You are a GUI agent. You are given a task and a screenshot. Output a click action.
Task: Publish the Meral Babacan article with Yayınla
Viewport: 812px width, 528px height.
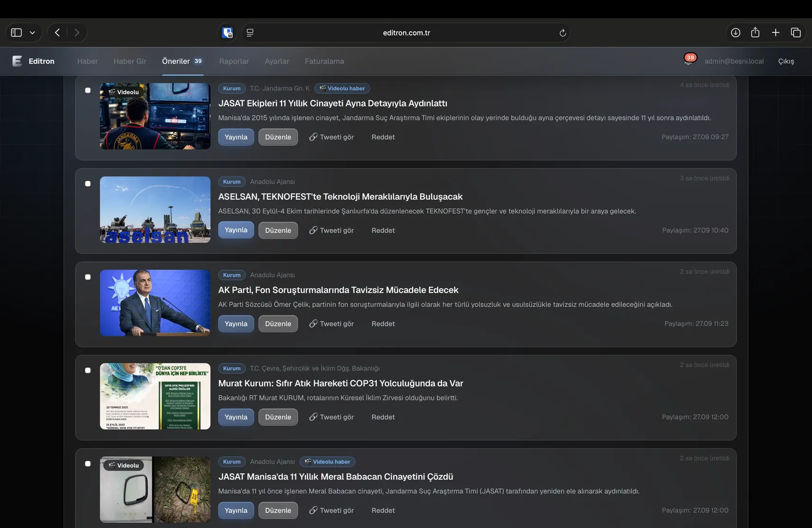[x=236, y=510]
